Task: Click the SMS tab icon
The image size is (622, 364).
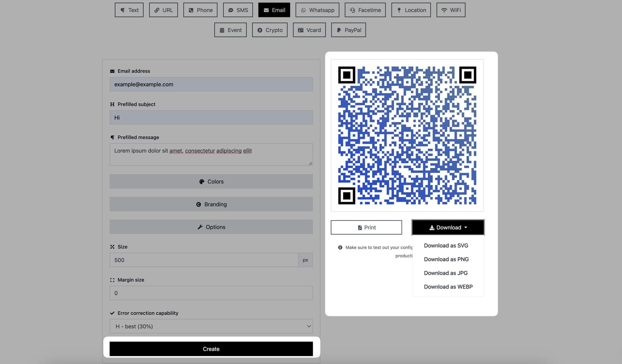Action: pyautogui.click(x=230, y=10)
